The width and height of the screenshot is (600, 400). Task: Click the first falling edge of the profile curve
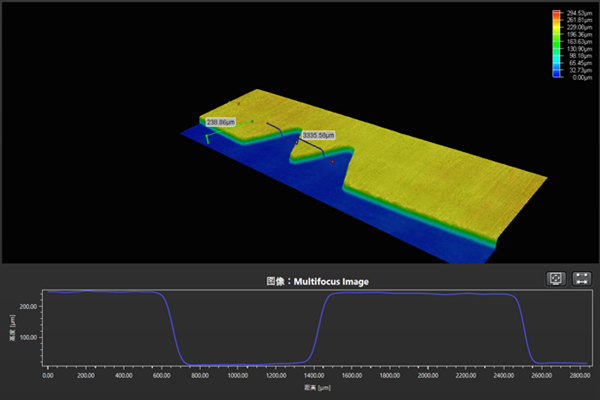point(172,328)
